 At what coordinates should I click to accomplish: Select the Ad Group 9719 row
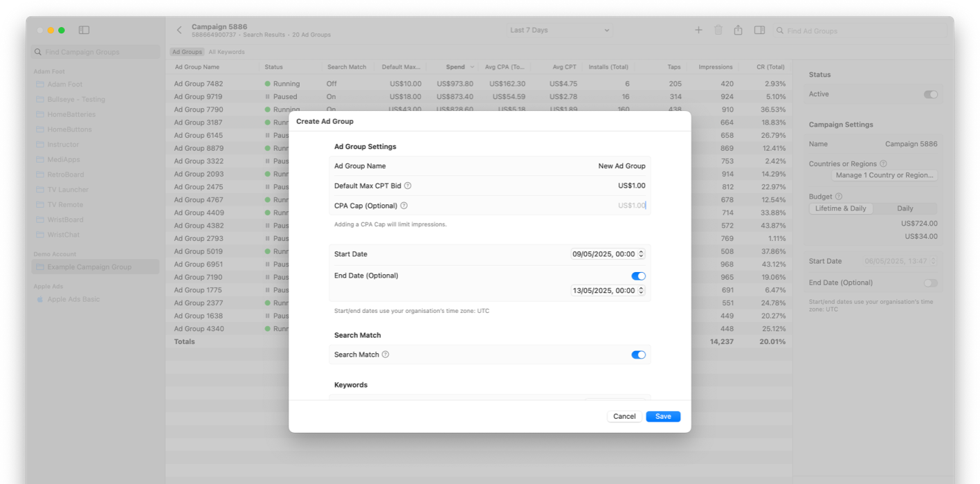(479, 97)
